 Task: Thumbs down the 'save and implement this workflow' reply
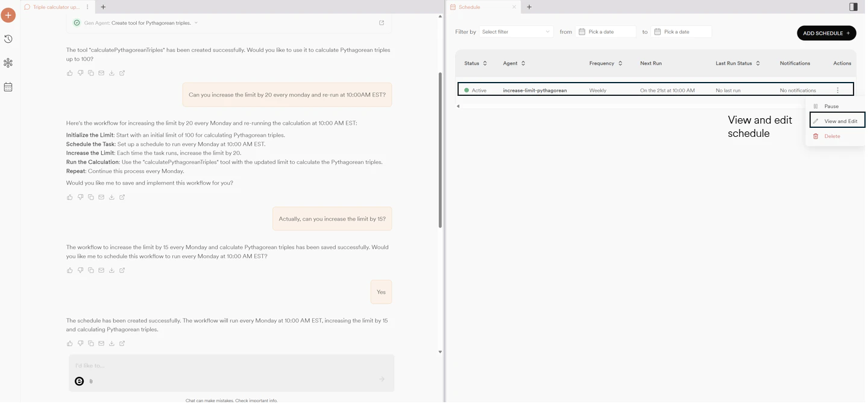tap(80, 197)
